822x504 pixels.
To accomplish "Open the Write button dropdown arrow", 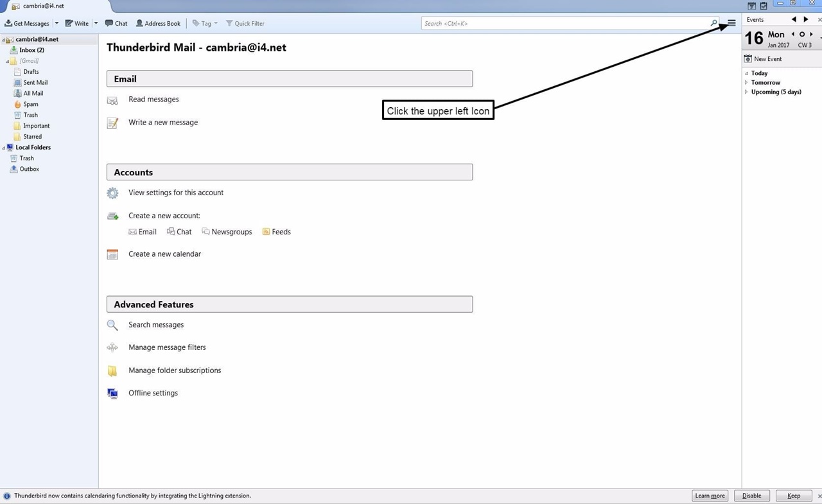I will click(96, 23).
